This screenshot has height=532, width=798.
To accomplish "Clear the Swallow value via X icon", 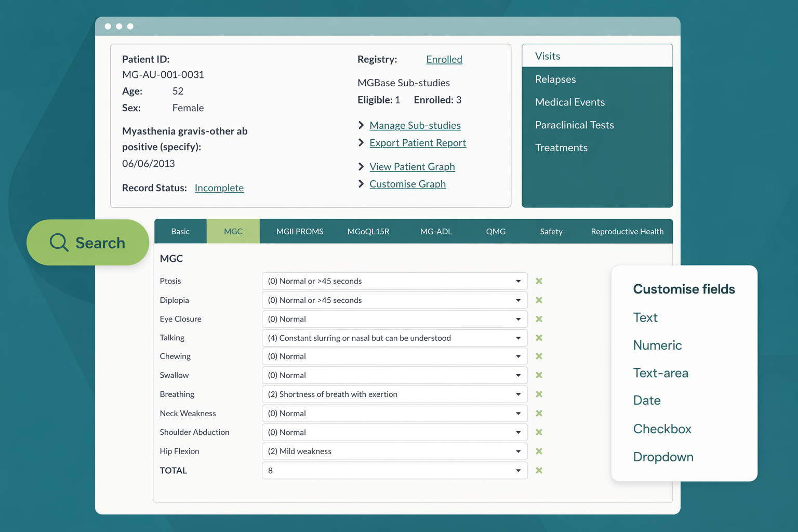I will coord(539,375).
